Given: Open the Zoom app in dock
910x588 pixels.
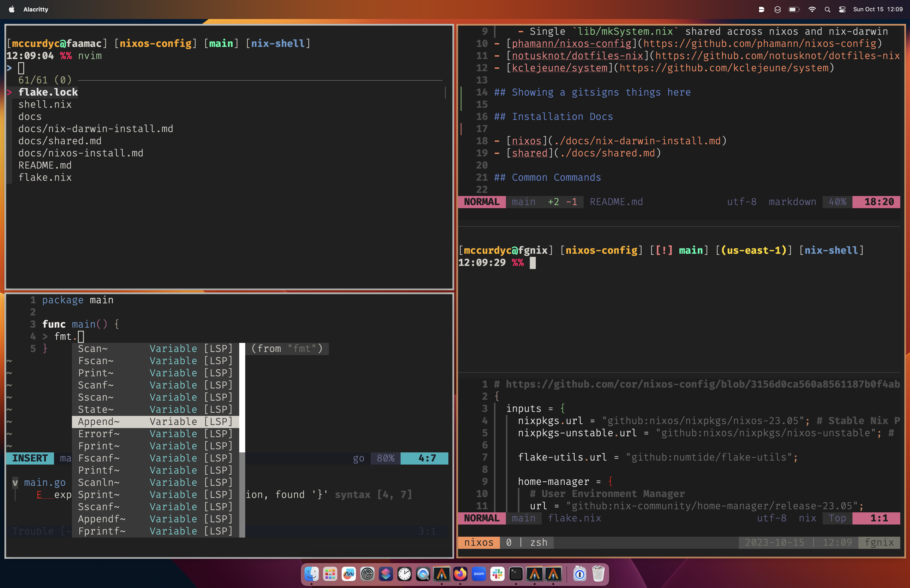Looking at the screenshot, I should click(478, 574).
